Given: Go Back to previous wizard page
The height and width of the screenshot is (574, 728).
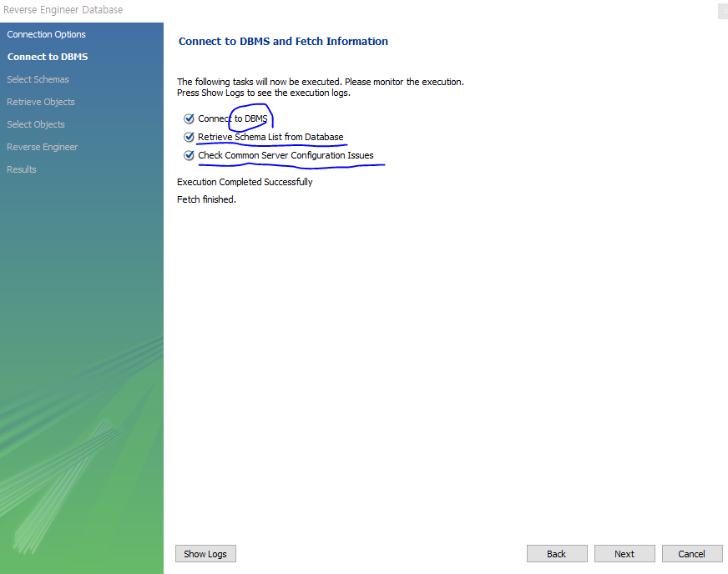Looking at the screenshot, I should (557, 554).
